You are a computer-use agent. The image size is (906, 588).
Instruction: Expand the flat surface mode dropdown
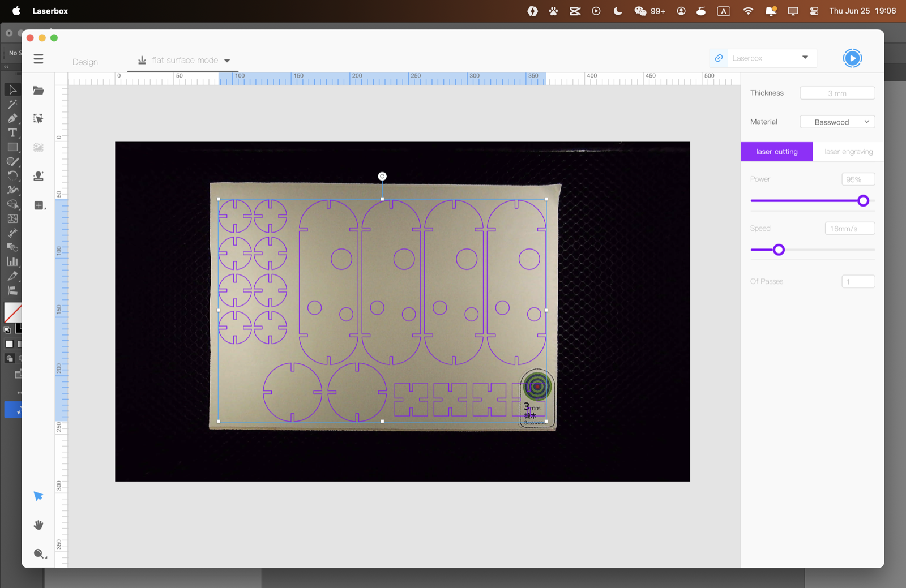(x=227, y=61)
